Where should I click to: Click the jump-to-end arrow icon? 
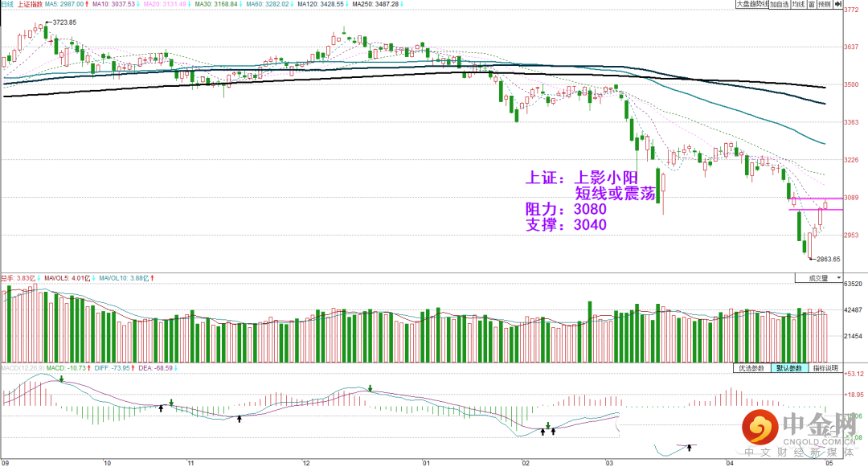coord(837,5)
